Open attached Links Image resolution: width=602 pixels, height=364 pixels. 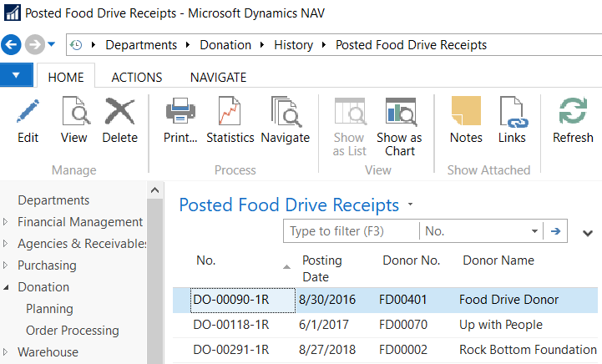tap(512, 120)
